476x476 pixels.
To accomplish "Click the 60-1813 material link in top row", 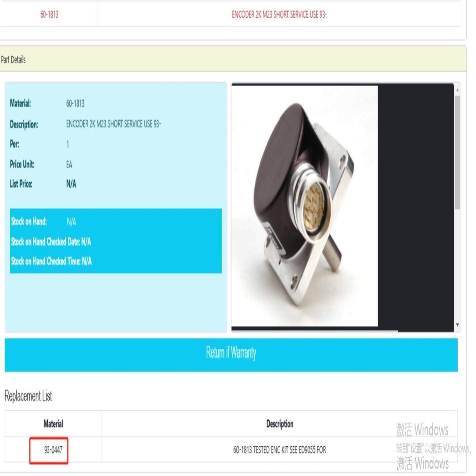I will (49, 15).
